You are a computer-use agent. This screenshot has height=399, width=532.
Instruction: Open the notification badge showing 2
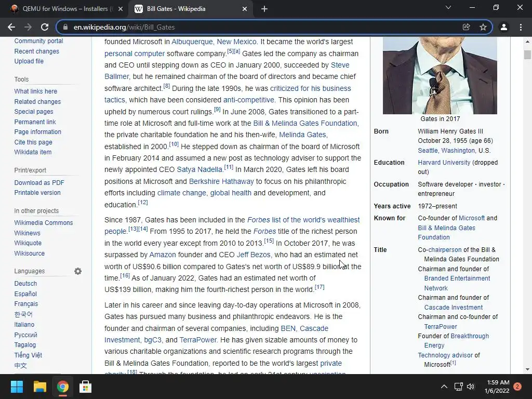coord(517,387)
